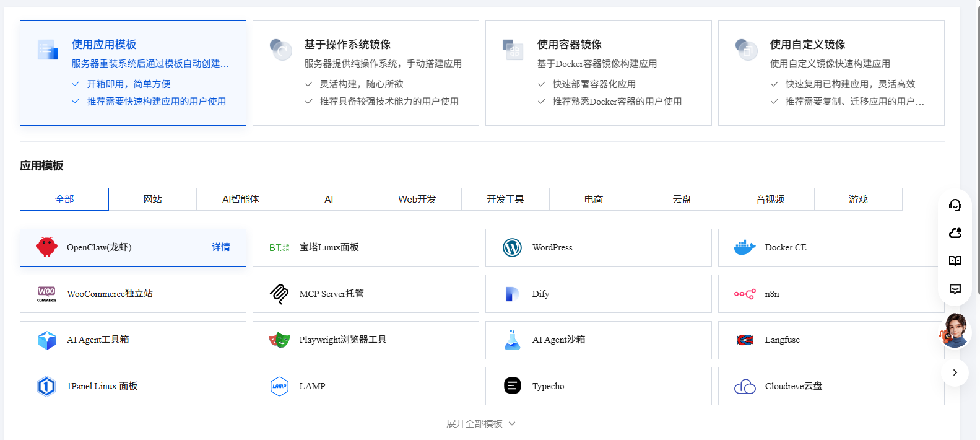Click the assistant avatar thumbnail
The width and height of the screenshot is (980, 440).
point(954,330)
